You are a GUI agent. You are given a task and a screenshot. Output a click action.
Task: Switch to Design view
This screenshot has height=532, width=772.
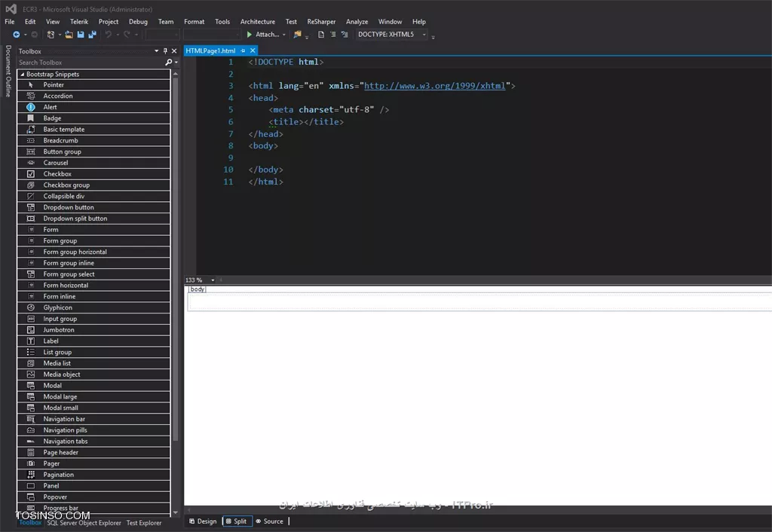203,521
